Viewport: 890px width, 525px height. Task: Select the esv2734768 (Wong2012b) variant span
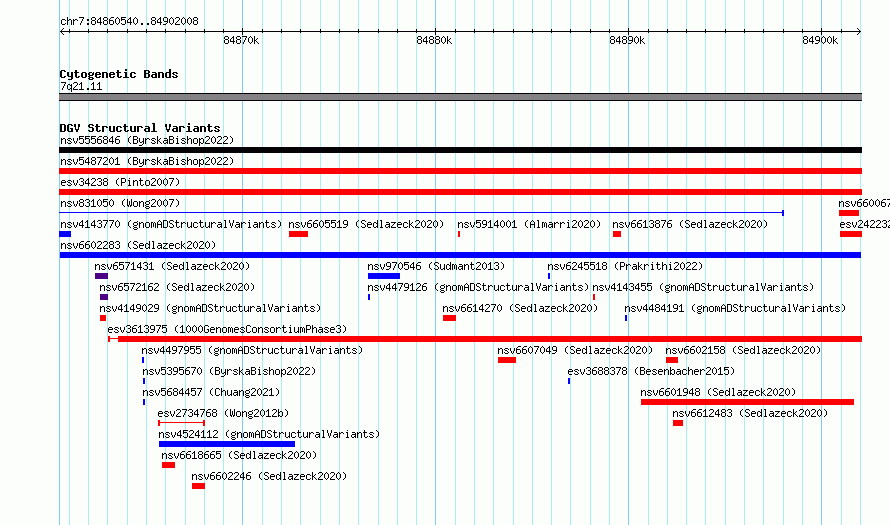click(182, 423)
